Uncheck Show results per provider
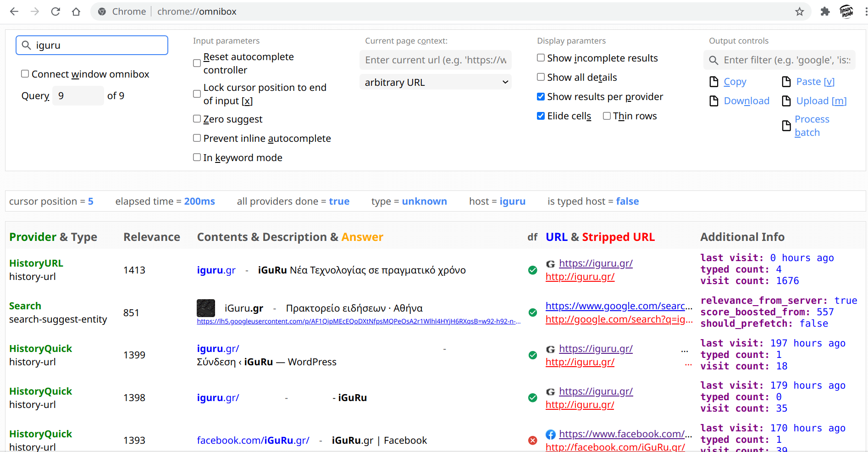This screenshot has width=868, height=452. pyautogui.click(x=541, y=96)
